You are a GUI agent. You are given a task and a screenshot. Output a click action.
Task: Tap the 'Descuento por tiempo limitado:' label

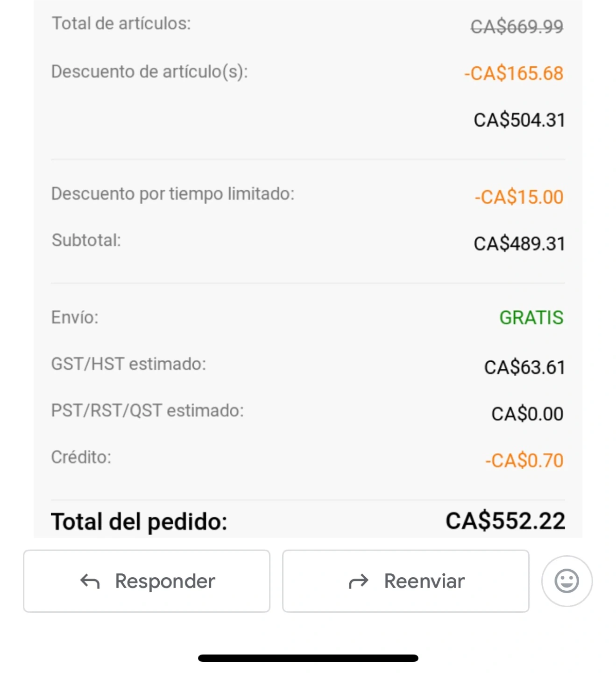tap(173, 193)
